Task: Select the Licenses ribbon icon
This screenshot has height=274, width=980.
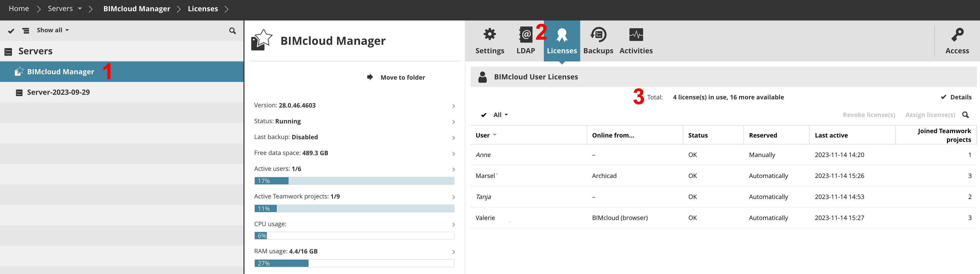Action: [562, 35]
